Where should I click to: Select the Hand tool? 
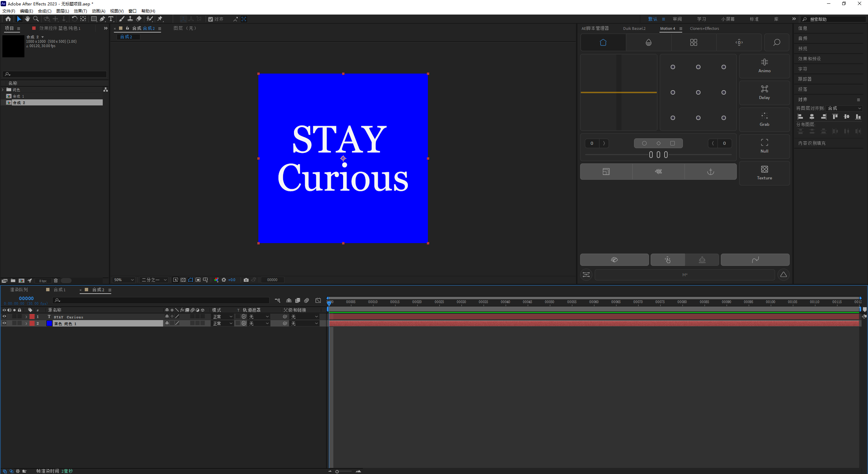[x=27, y=19]
